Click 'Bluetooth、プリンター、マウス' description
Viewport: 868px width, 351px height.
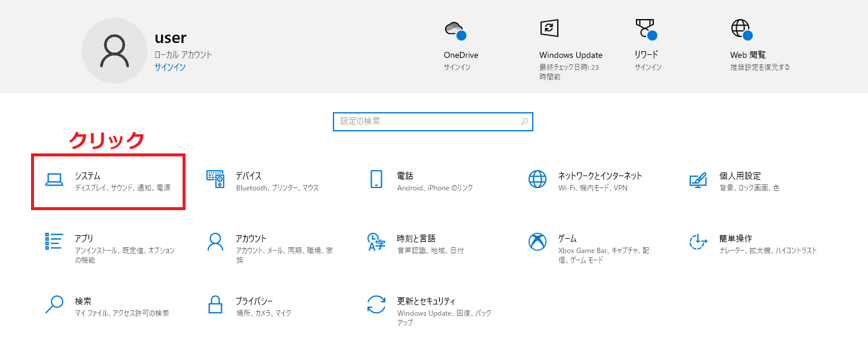(277, 187)
